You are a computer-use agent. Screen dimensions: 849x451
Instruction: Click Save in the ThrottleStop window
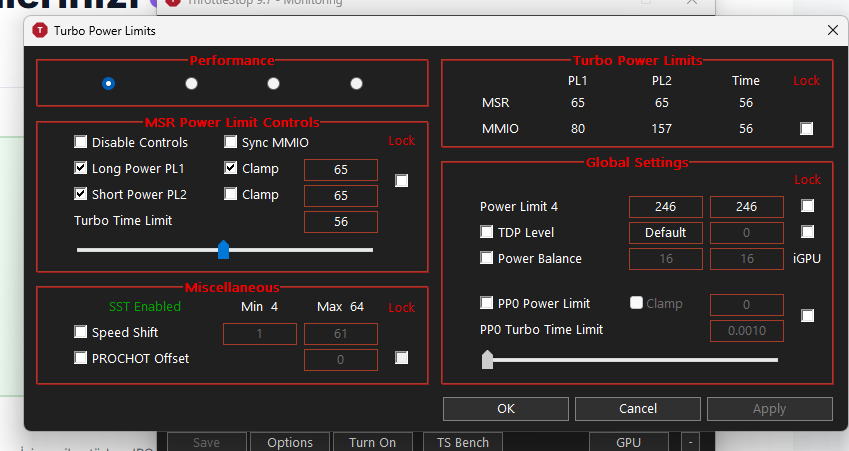206,442
